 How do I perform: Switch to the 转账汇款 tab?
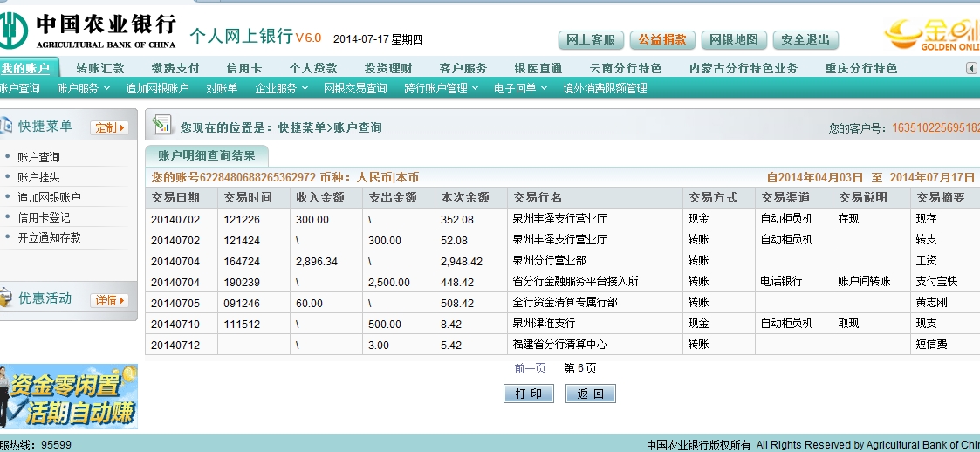coord(100,68)
